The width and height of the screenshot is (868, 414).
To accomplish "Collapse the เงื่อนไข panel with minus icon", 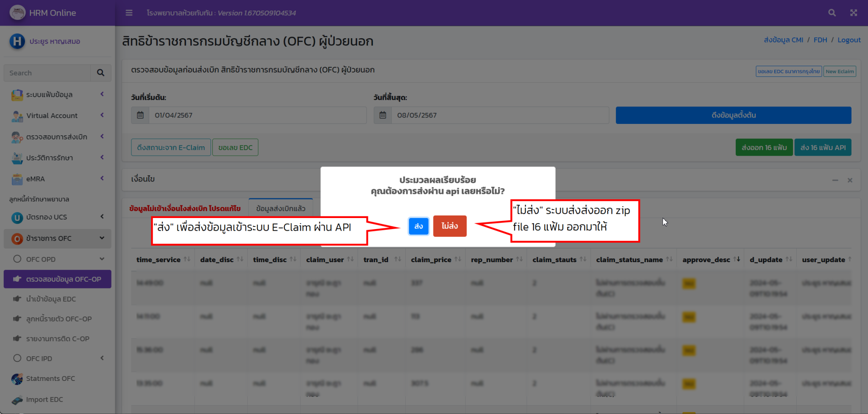I will (835, 180).
